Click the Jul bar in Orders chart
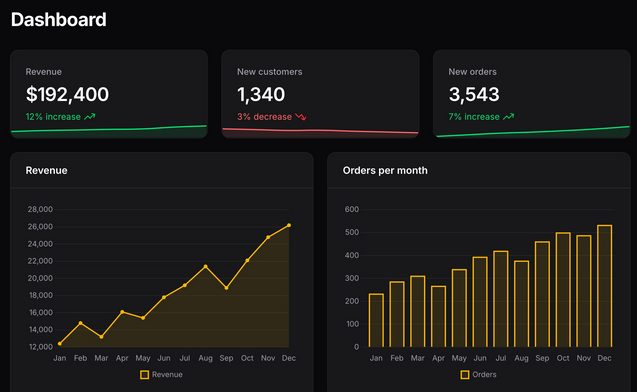 500,299
